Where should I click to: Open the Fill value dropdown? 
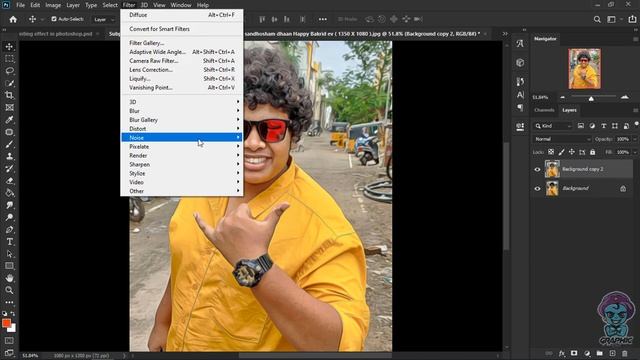[634, 152]
